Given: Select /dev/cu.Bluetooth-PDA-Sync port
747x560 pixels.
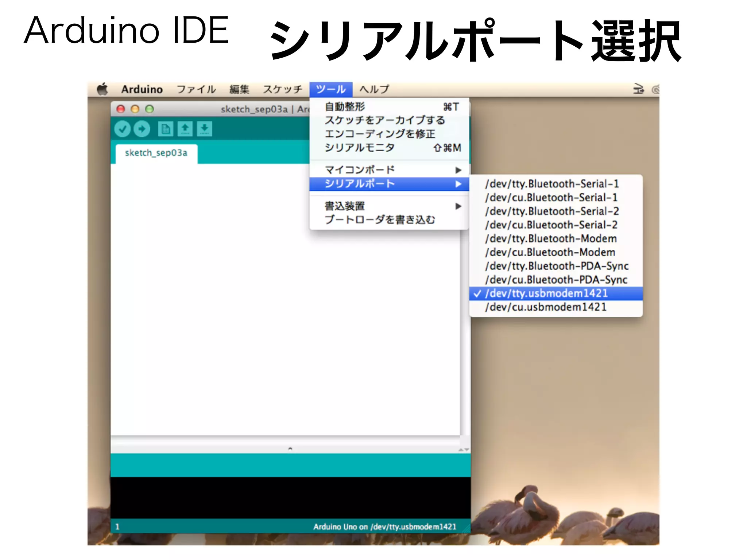Looking at the screenshot, I should (x=556, y=280).
